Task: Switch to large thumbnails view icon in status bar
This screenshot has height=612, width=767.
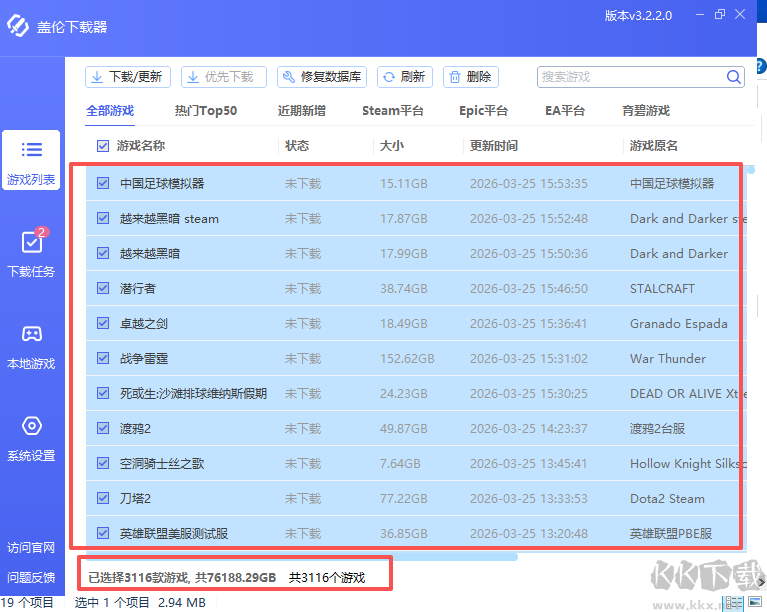Action: point(755,603)
